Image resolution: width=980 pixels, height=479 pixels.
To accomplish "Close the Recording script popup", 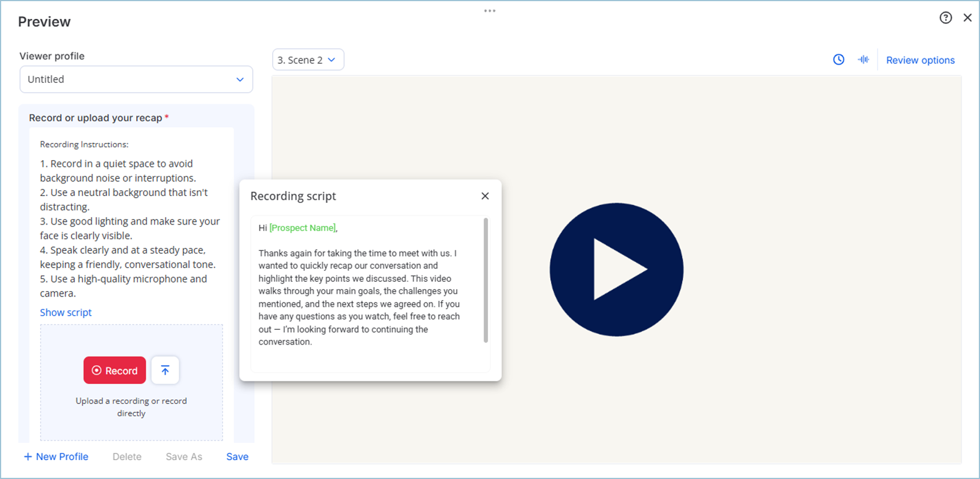I will [485, 196].
